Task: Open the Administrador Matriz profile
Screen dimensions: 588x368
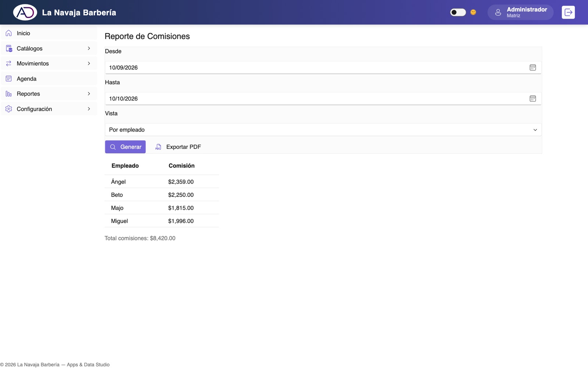Action: (x=520, y=12)
